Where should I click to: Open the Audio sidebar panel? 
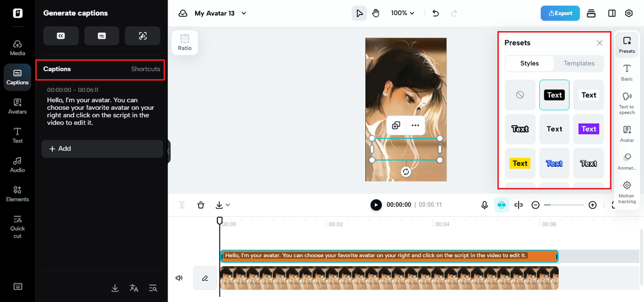[18, 165]
